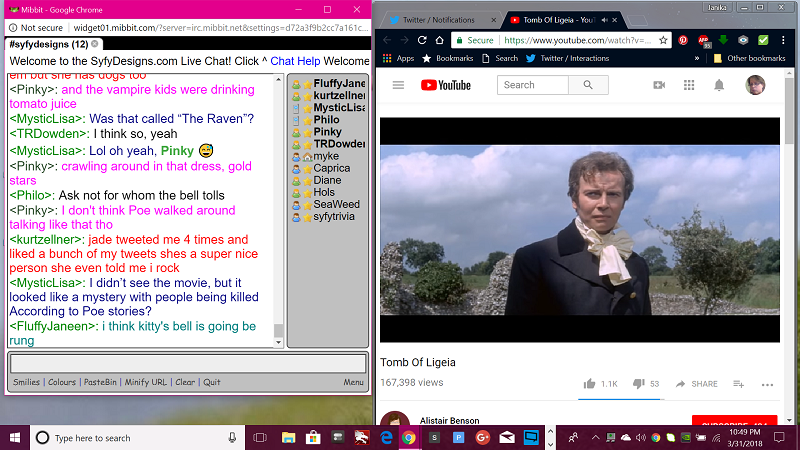This screenshot has width=800, height=450.
Task: Open Chrome three-dot menu in YouTube window
Action: pos(783,40)
